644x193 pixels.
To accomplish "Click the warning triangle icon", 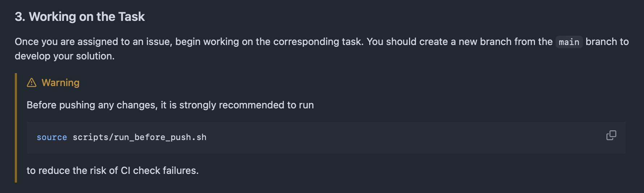I will click(32, 83).
